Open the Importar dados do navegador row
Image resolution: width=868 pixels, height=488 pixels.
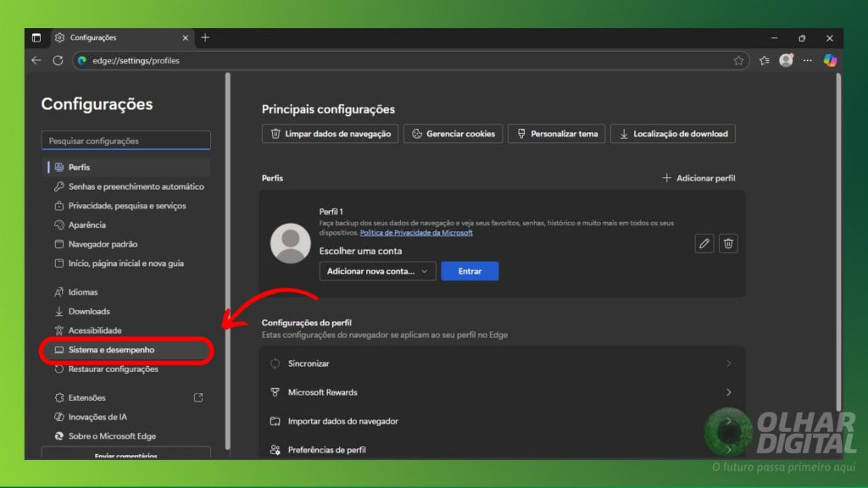click(502, 421)
